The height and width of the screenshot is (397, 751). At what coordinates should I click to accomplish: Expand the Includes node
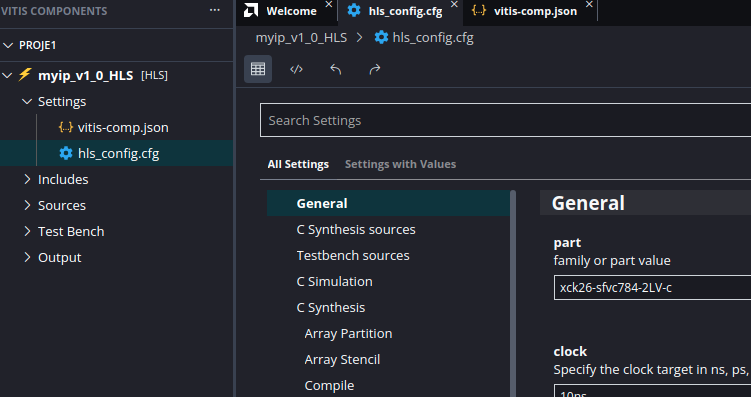pos(27,179)
